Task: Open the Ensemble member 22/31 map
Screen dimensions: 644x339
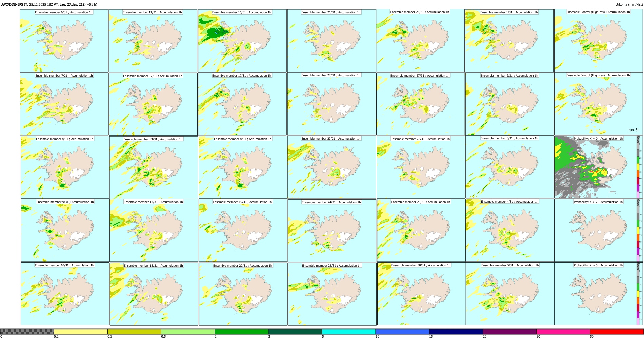Action: (x=331, y=104)
